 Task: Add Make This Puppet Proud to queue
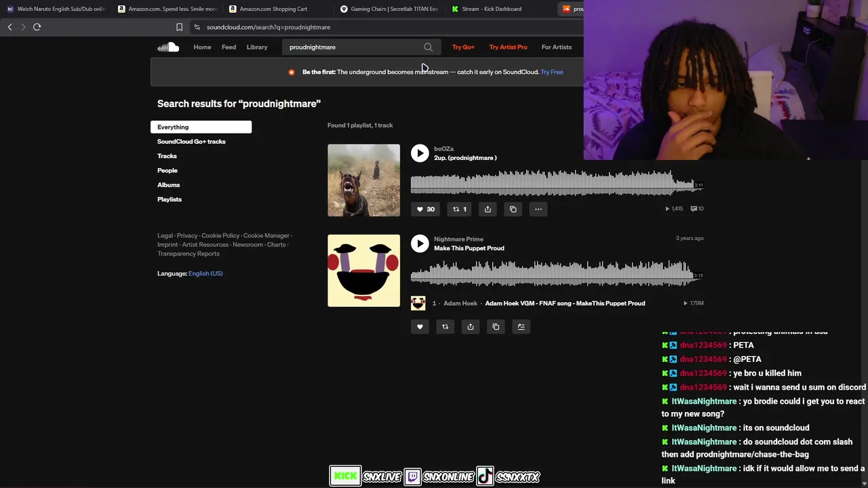[x=521, y=327]
